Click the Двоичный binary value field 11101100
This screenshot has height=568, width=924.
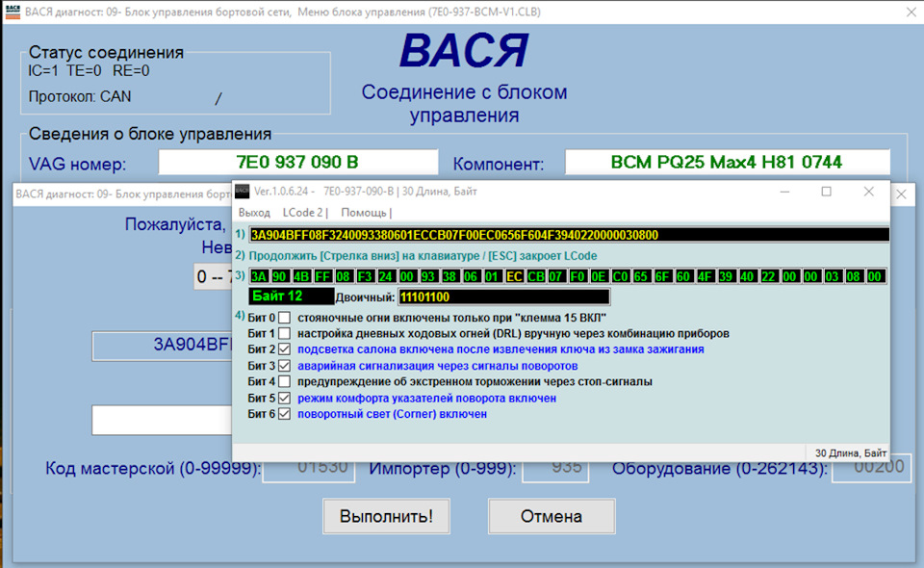coord(503,297)
